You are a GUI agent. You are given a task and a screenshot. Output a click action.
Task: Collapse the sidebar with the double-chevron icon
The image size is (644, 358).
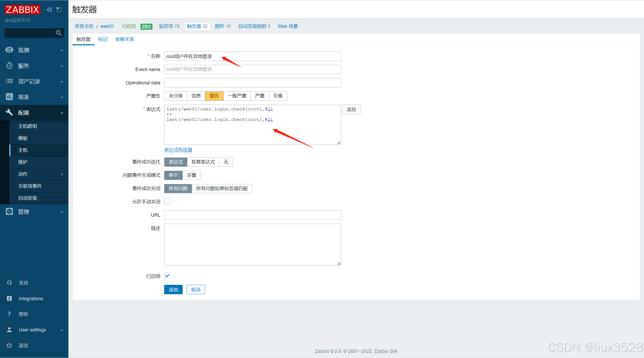[50, 10]
